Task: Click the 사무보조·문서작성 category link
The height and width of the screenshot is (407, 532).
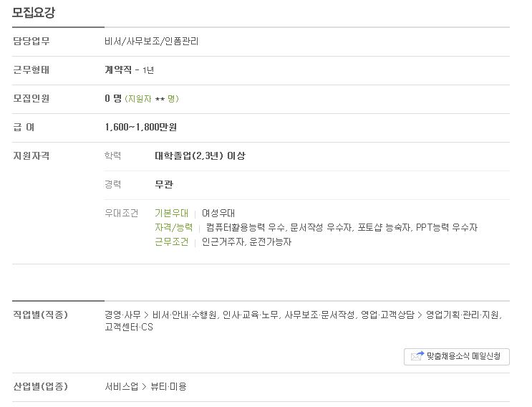Action: click(319, 315)
